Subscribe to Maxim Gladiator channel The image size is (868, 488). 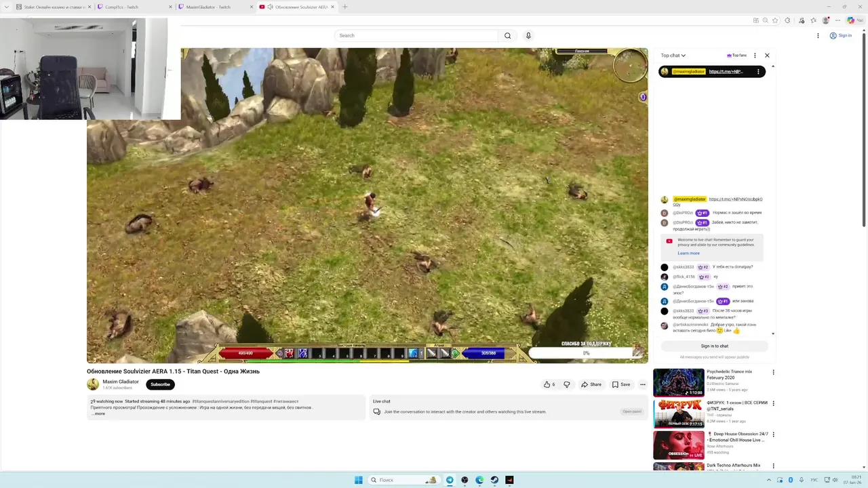160,384
